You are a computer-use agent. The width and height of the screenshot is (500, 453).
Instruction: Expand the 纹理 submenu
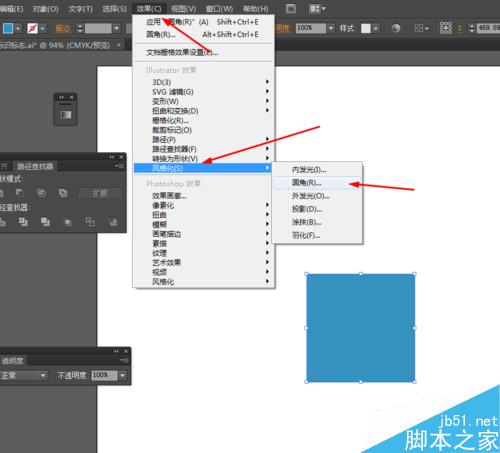coord(203,253)
